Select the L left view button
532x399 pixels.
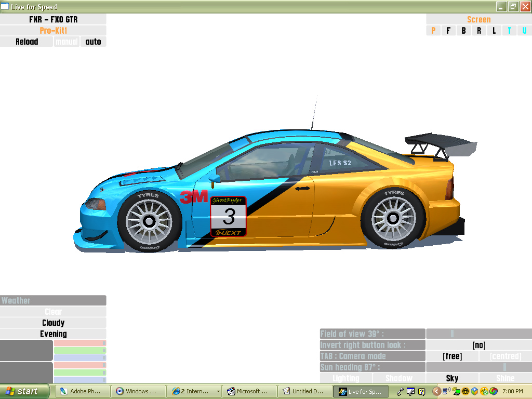coord(494,31)
